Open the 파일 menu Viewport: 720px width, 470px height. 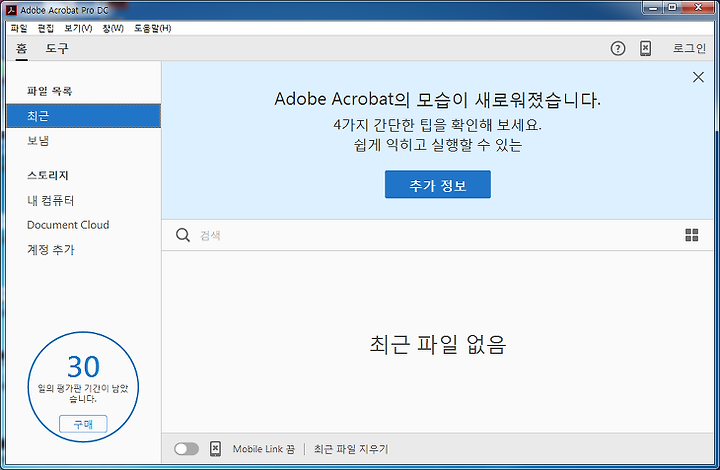click(19, 28)
